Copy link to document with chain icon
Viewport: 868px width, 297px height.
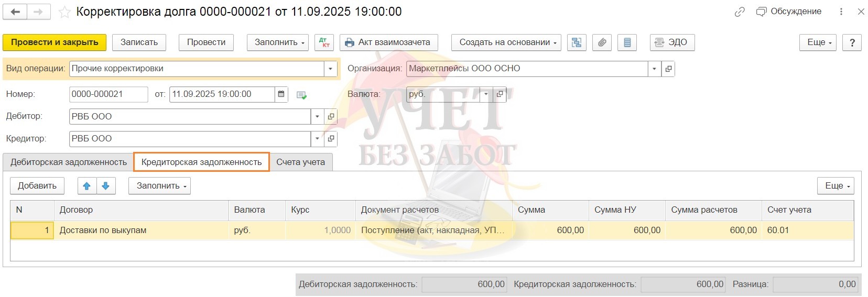pyautogui.click(x=739, y=12)
